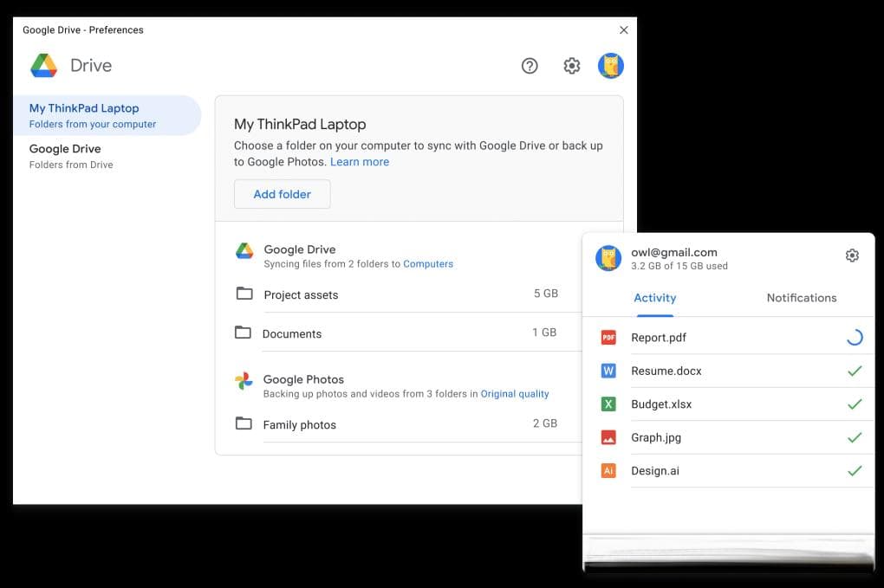Open the Learn more link
The width and height of the screenshot is (884, 588).
360,162
